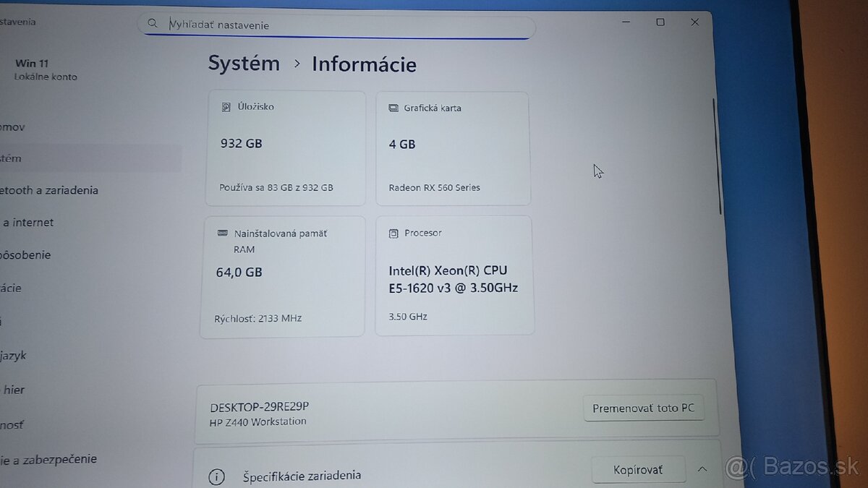Open Súkromie a zabezpečenie settings
Viewport: 868px width, 488px height.
click(x=47, y=458)
